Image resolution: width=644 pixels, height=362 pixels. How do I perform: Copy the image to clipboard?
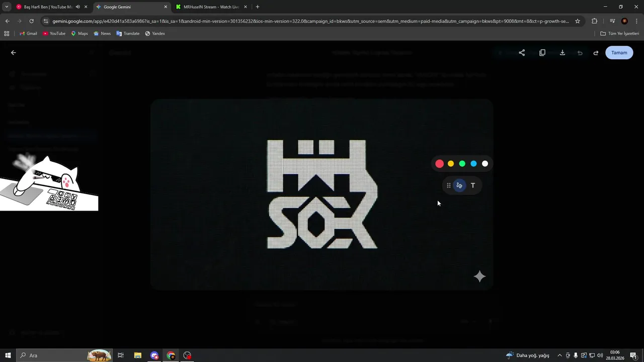point(542,53)
